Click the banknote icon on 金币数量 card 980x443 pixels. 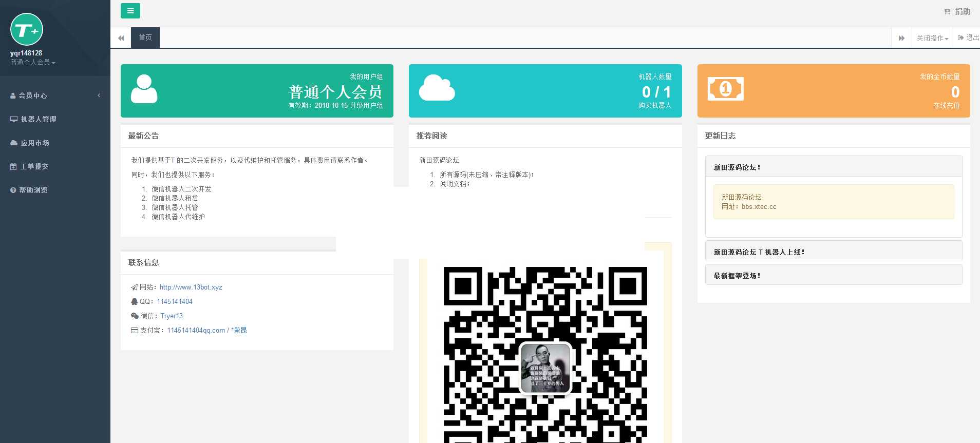[726, 89]
